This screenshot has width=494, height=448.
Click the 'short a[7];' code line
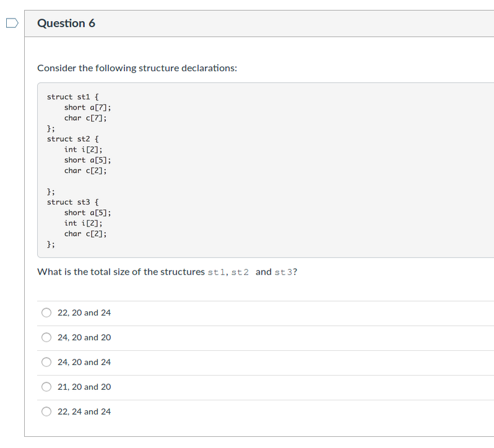[87, 108]
